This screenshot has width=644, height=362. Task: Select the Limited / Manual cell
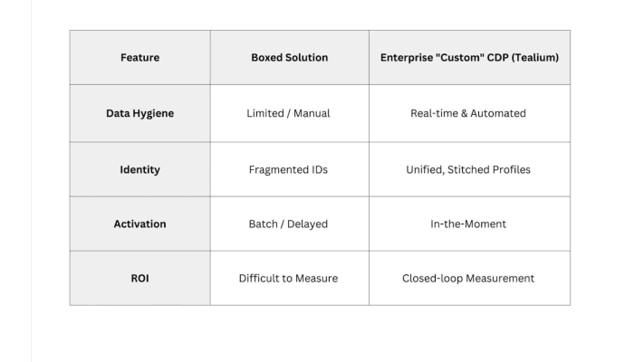[x=290, y=113]
